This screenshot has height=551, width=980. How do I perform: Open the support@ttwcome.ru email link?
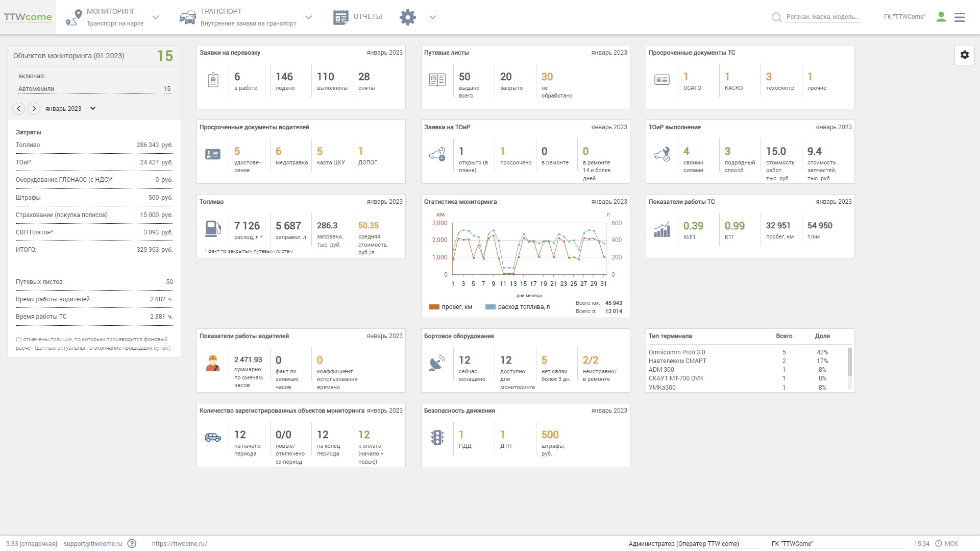click(x=93, y=543)
